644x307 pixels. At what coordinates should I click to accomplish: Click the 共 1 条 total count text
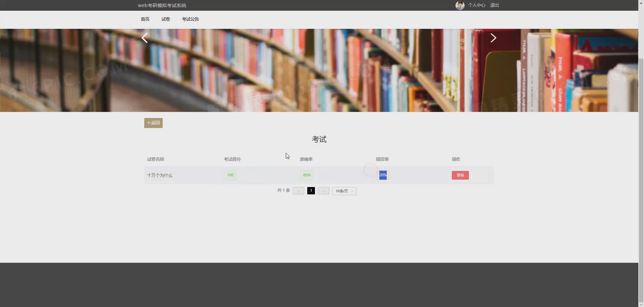click(283, 190)
